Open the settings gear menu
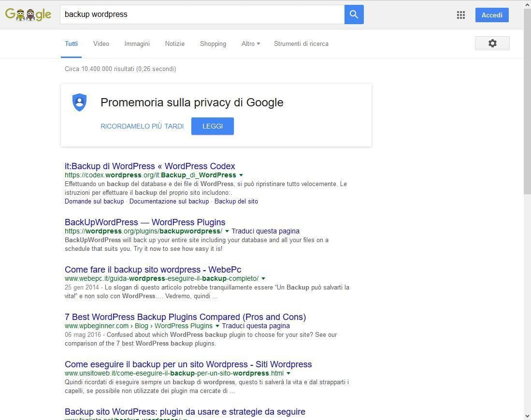 pos(492,43)
